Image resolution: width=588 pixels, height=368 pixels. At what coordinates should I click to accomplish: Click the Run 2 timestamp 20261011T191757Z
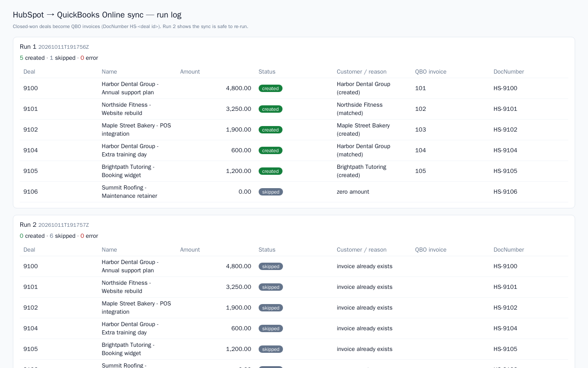pyautogui.click(x=63, y=225)
